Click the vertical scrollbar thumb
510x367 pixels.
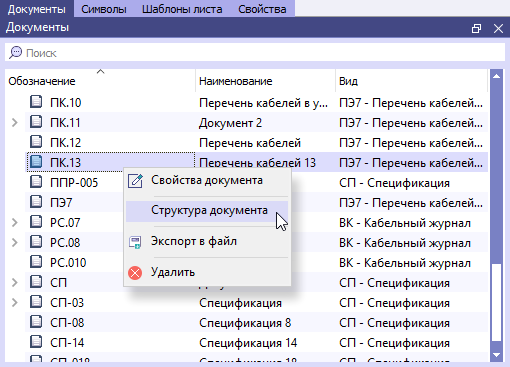(x=497, y=302)
